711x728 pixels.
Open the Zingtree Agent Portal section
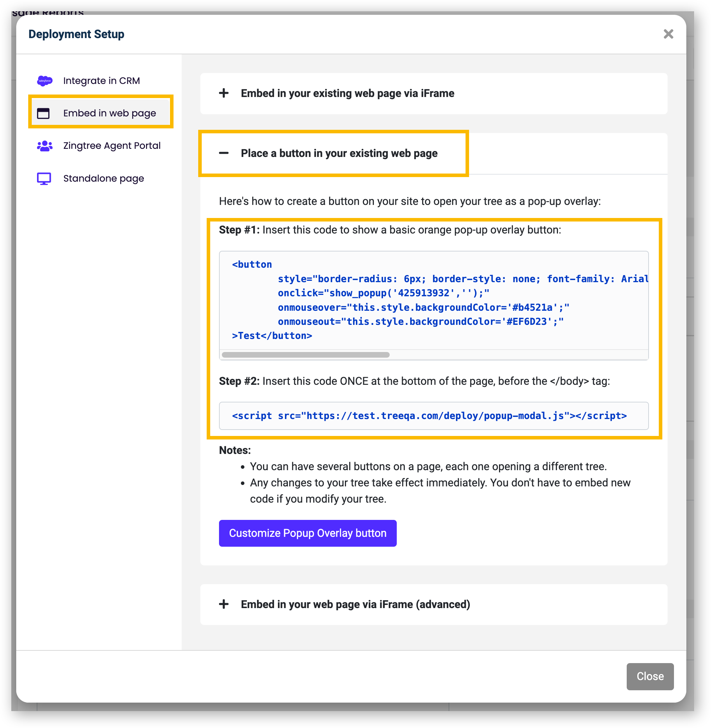coord(112,146)
